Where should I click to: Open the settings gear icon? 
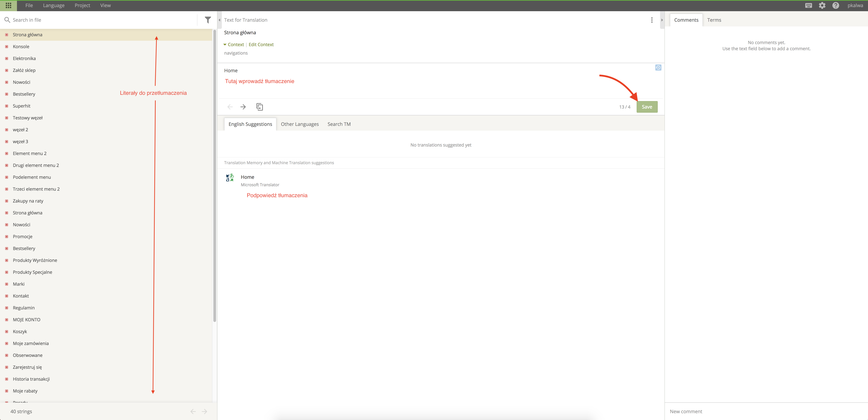[822, 5]
